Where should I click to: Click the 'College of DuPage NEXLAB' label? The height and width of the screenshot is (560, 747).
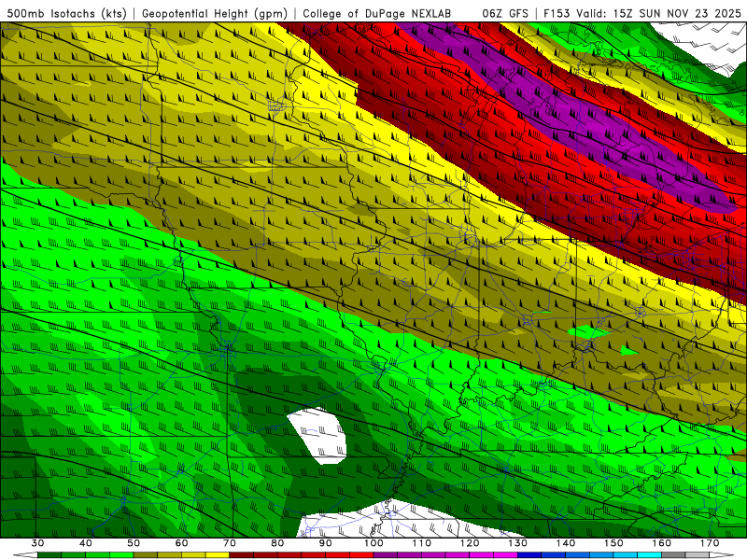[x=377, y=13]
